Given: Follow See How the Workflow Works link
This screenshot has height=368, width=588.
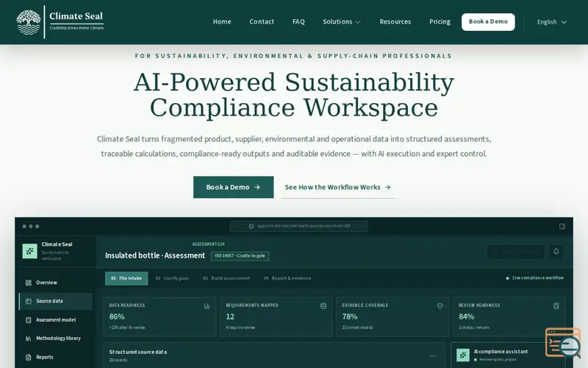Looking at the screenshot, I should tap(338, 187).
